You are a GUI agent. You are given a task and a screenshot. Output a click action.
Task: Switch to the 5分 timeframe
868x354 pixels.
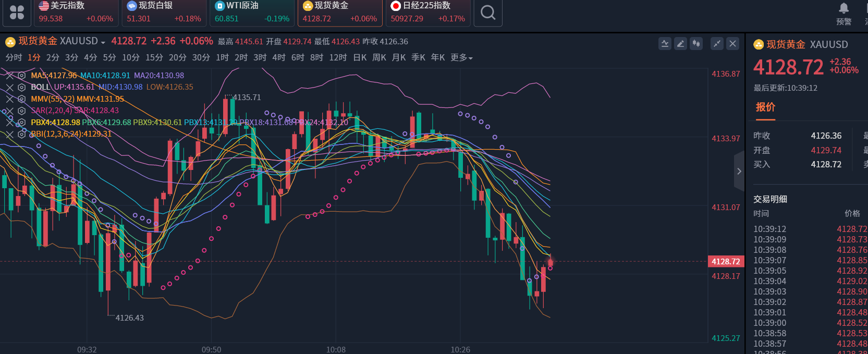click(x=109, y=57)
